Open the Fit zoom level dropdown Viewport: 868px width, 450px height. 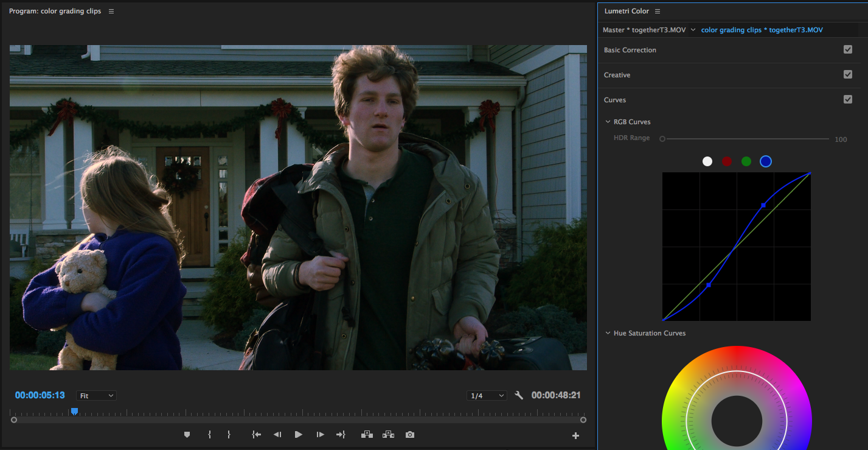[x=95, y=395]
